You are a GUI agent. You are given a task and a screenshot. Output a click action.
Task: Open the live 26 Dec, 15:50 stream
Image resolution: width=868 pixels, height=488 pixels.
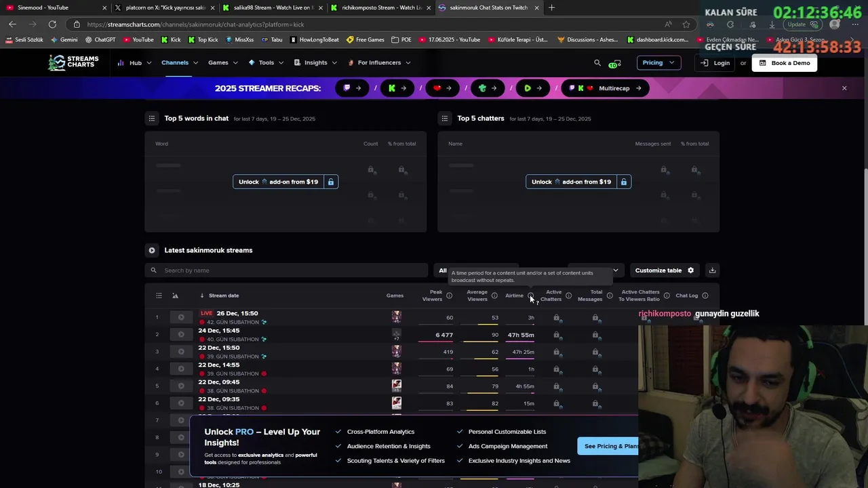[237, 313]
